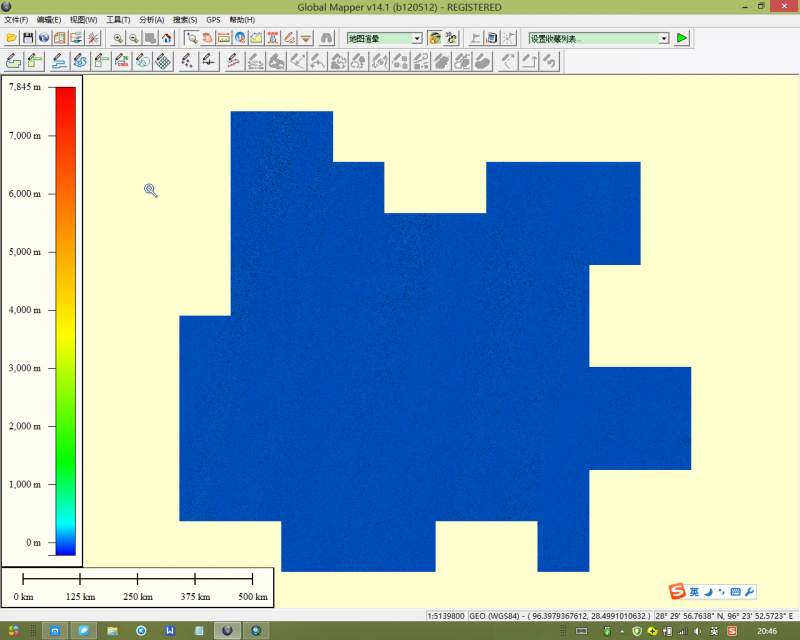
Task: Open the Overlay Control Center icon
Action: 61,38
